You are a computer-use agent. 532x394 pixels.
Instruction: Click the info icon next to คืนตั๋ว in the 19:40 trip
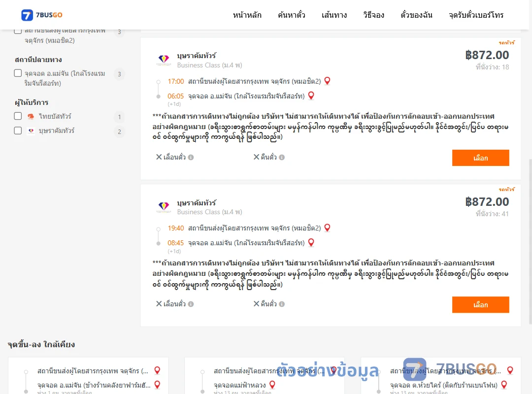point(282,304)
